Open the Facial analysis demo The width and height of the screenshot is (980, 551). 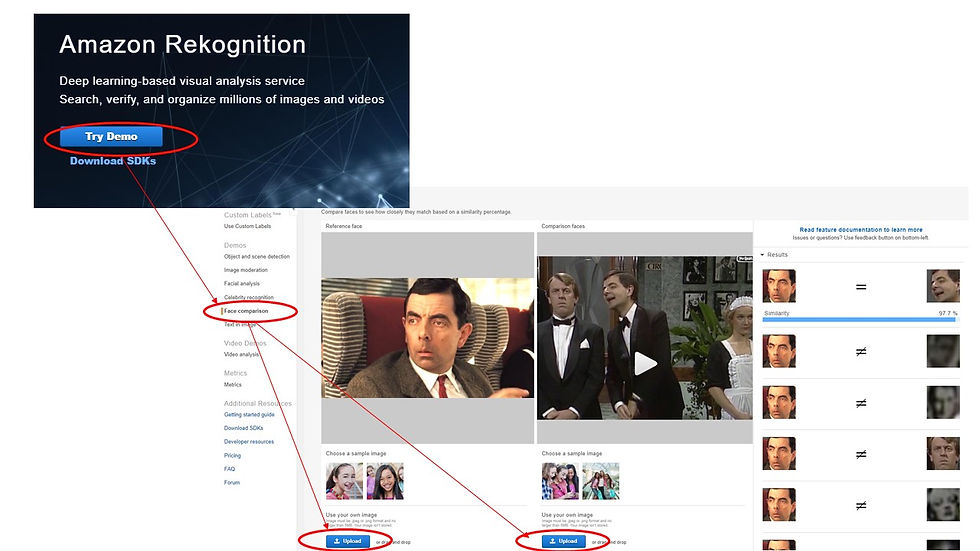(241, 284)
